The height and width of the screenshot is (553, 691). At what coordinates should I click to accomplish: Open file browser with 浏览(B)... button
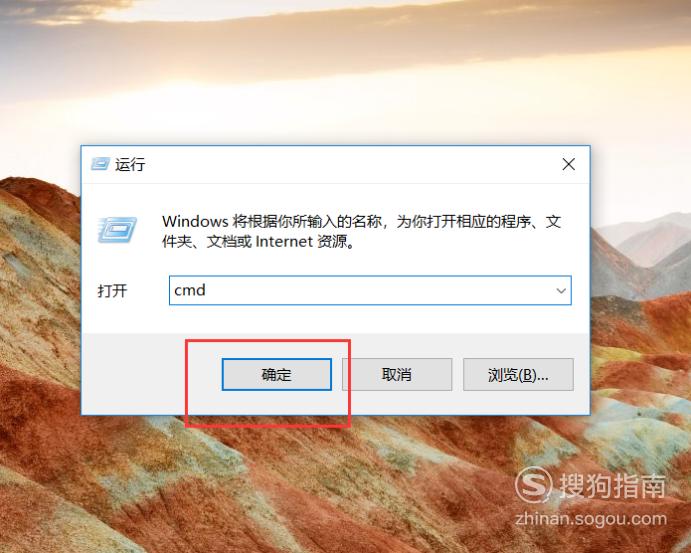point(518,375)
